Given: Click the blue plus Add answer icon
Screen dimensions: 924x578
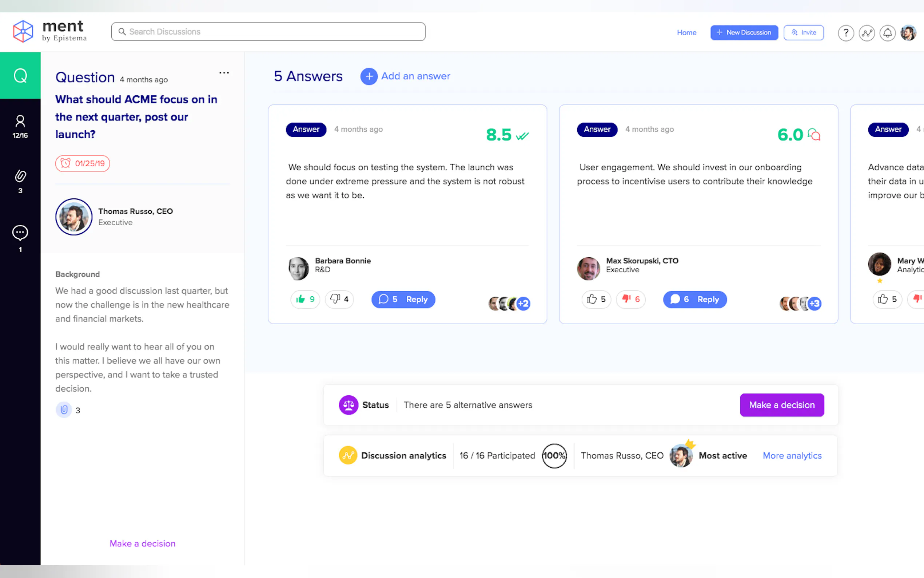Looking at the screenshot, I should point(369,76).
